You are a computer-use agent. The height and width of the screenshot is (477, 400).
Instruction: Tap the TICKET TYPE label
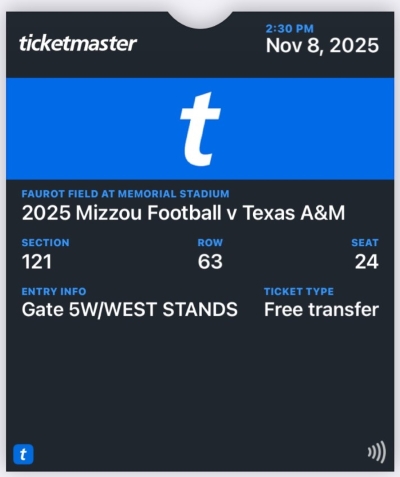(x=299, y=292)
